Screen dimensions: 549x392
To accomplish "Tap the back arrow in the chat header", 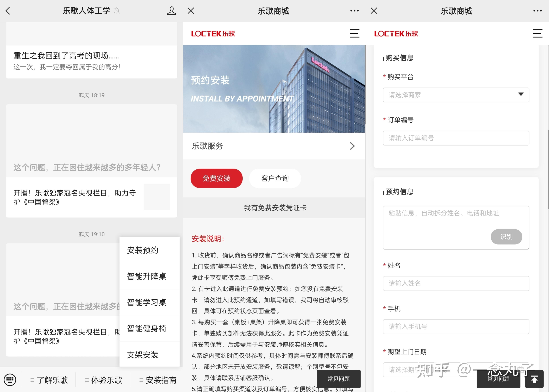I will 8,11.
